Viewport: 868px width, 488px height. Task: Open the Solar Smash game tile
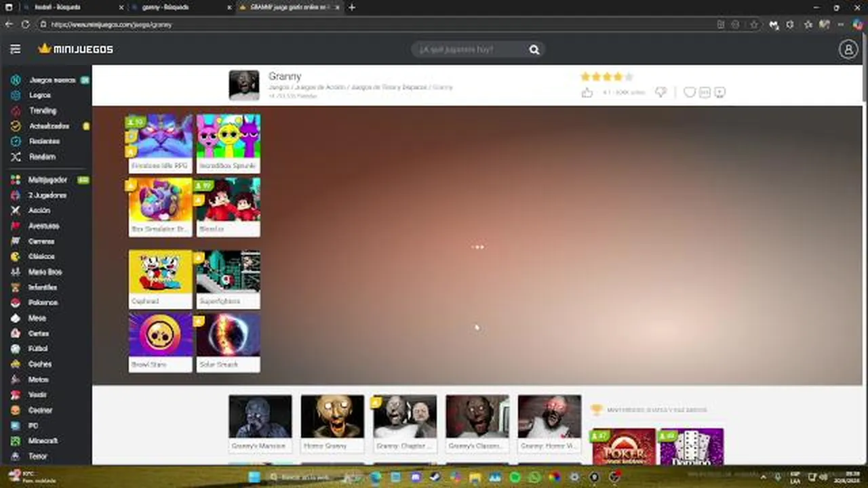(x=229, y=342)
